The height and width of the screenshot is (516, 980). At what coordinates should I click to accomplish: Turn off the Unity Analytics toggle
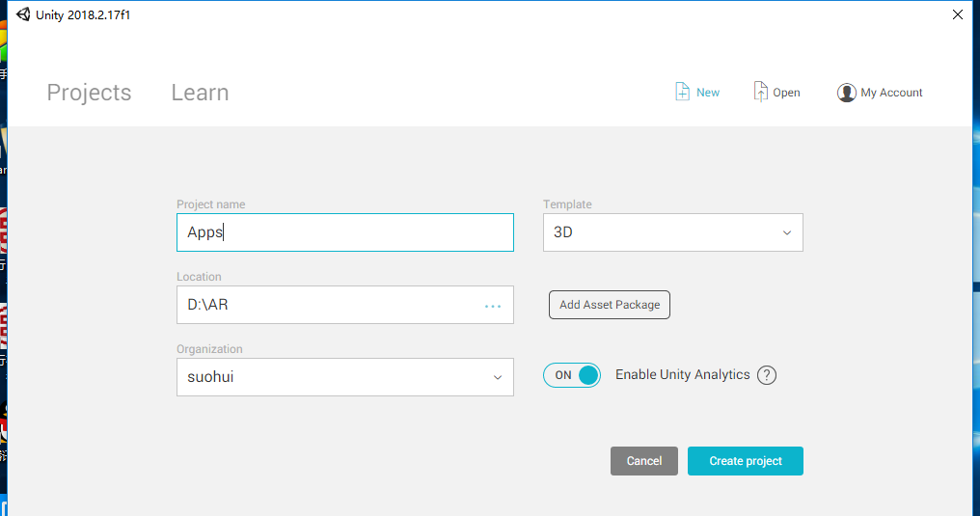572,375
